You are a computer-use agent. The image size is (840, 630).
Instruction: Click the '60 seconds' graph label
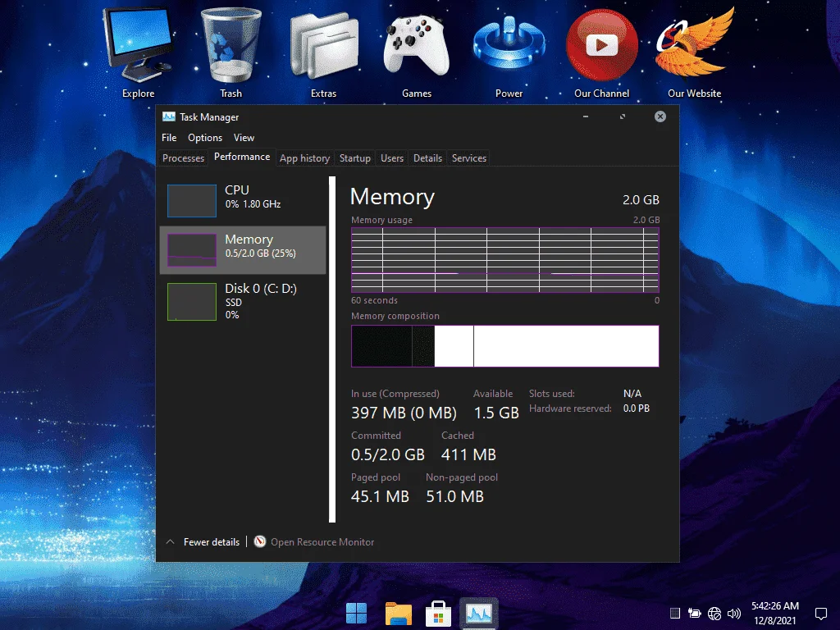374,300
